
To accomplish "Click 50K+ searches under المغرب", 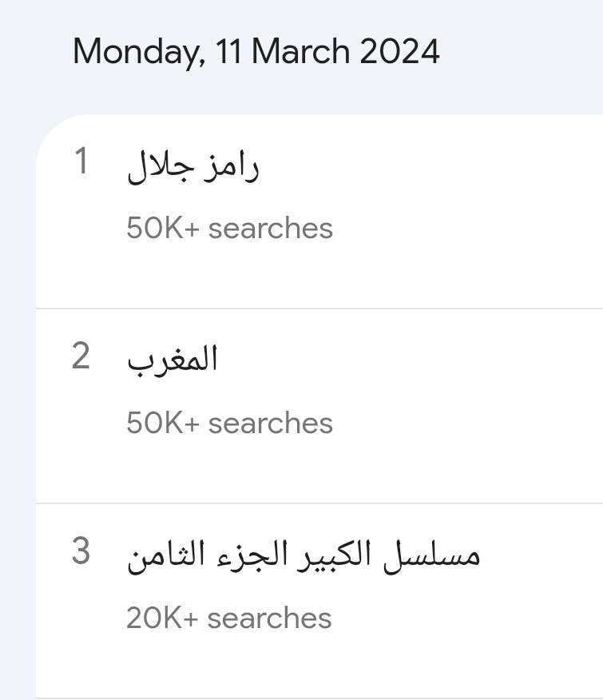I will click(229, 424).
